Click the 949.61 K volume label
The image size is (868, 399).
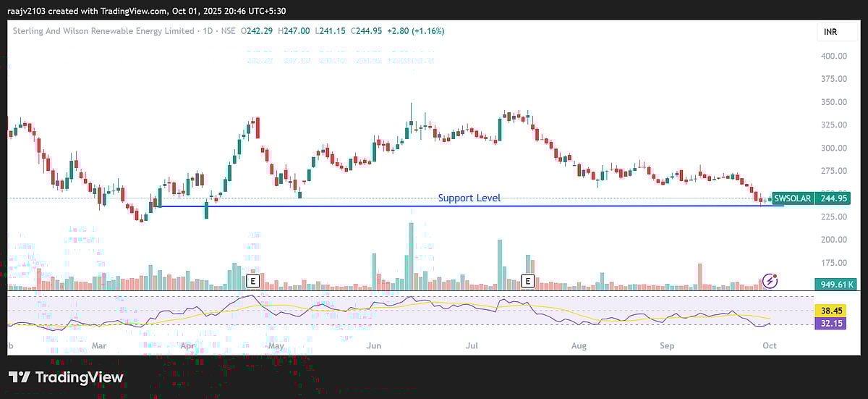(835, 285)
